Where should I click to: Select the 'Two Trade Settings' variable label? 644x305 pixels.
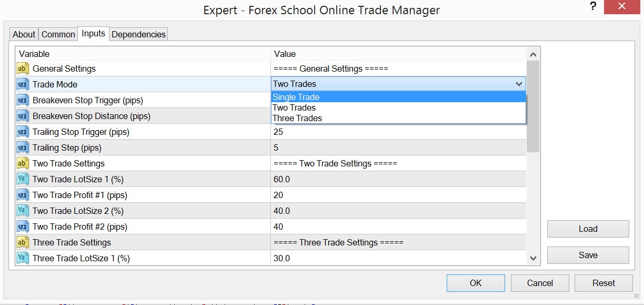(x=68, y=163)
